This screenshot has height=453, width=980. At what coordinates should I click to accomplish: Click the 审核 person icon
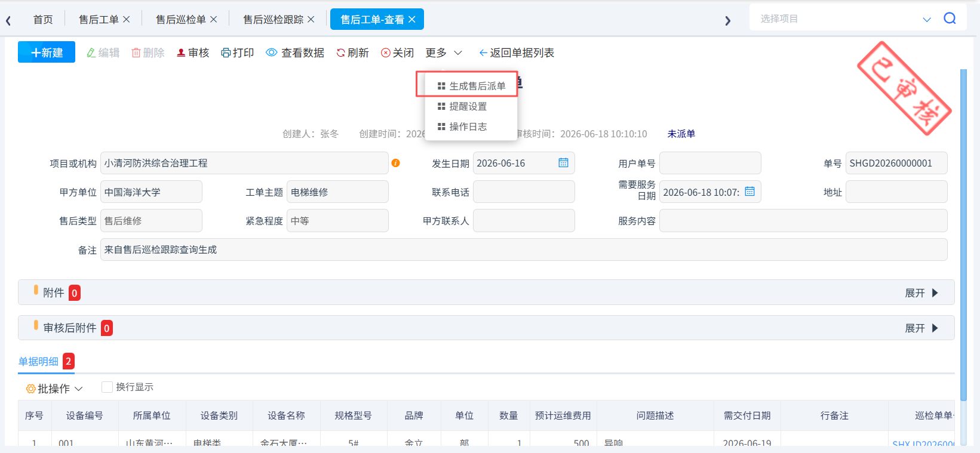pos(181,53)
